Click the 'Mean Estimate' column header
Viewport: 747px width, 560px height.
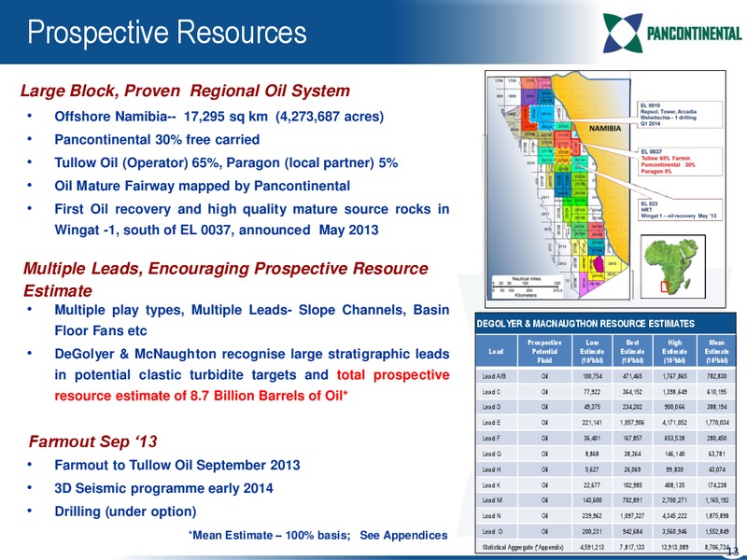coord(716,351)
